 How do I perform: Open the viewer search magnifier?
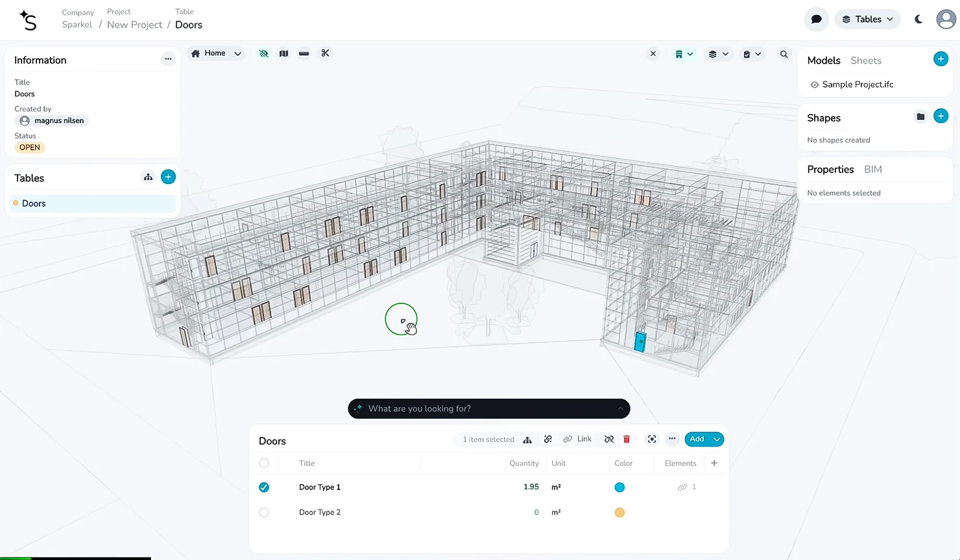[784, 54]
